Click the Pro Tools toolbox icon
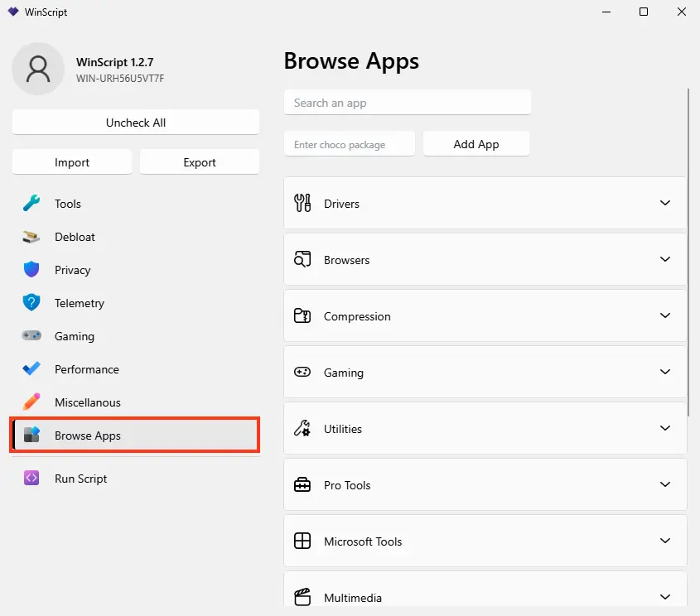The height and width of the screenshot is (616, 700). click(302, 484)
